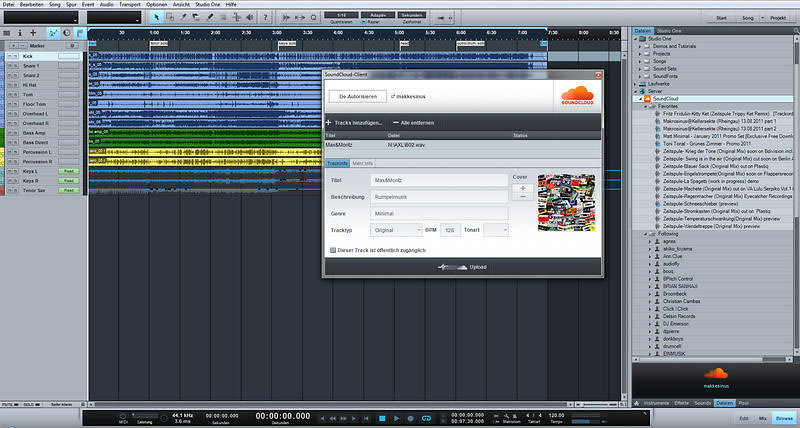Select the Eraser tool
This screenshot has height=428, width=800.
(196, 17)
